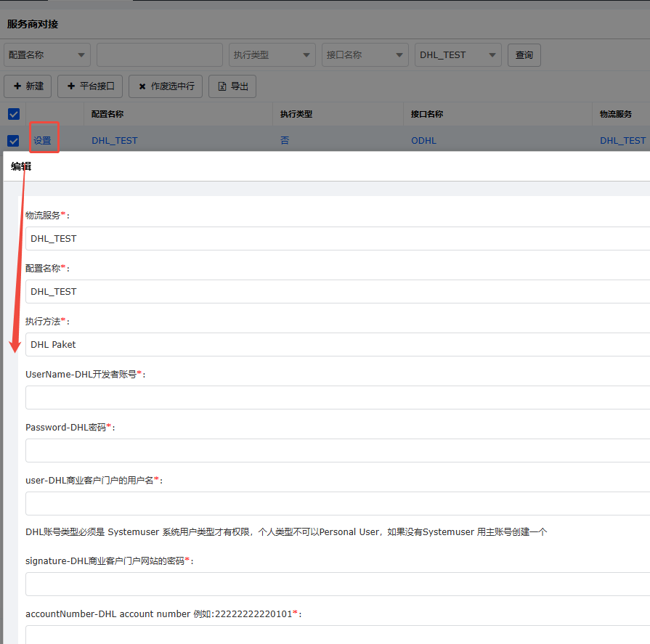Click the signature-DHL password input field
The height and width of the screenshot is (644, 650).
[x=338, y=584]
